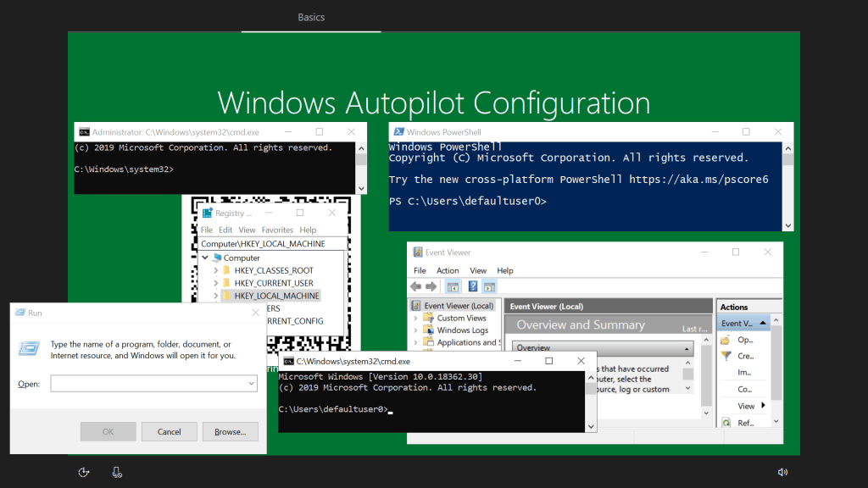Click PowerShell window scrollbar down arrow
This screenshot has height=488, width=868.
coord(787,225)
